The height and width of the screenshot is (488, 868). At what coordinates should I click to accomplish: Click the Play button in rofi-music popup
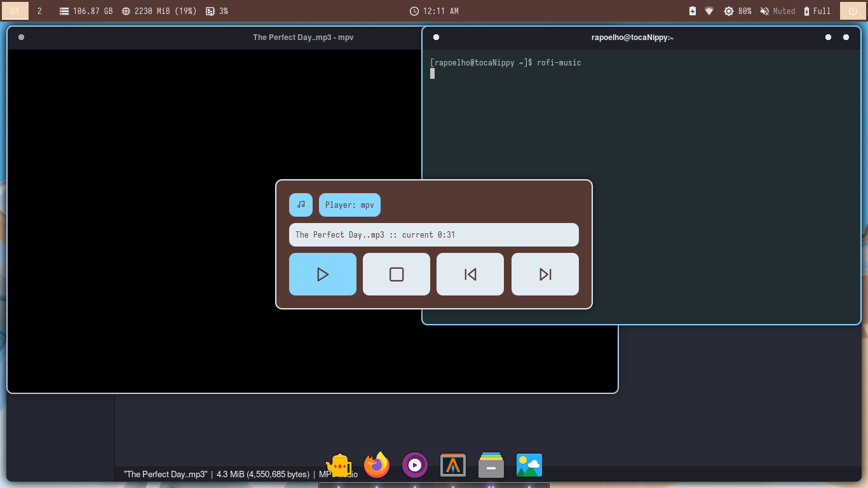pos(323,274)
